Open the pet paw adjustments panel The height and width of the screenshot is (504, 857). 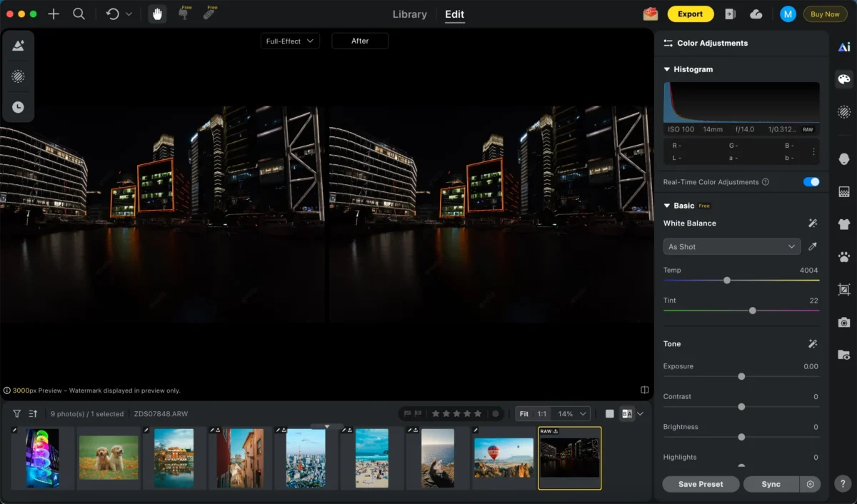pyautogui.click(x=844, y=258)
